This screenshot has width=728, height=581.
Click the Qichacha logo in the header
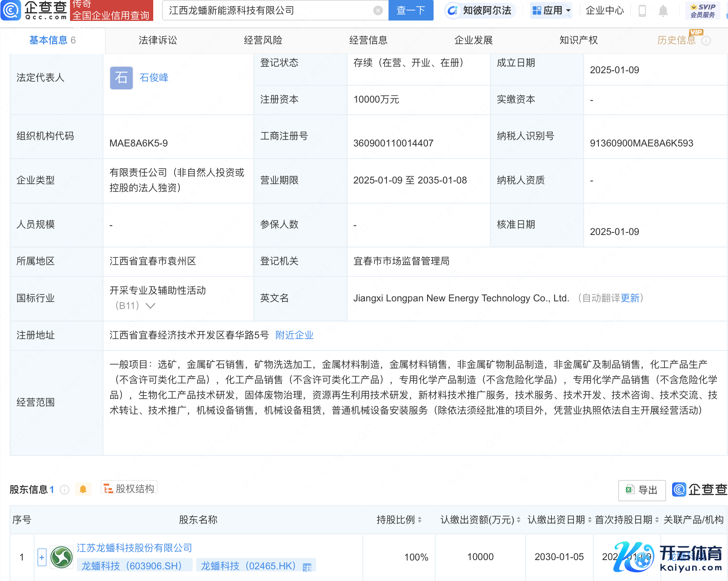[35, 10]
